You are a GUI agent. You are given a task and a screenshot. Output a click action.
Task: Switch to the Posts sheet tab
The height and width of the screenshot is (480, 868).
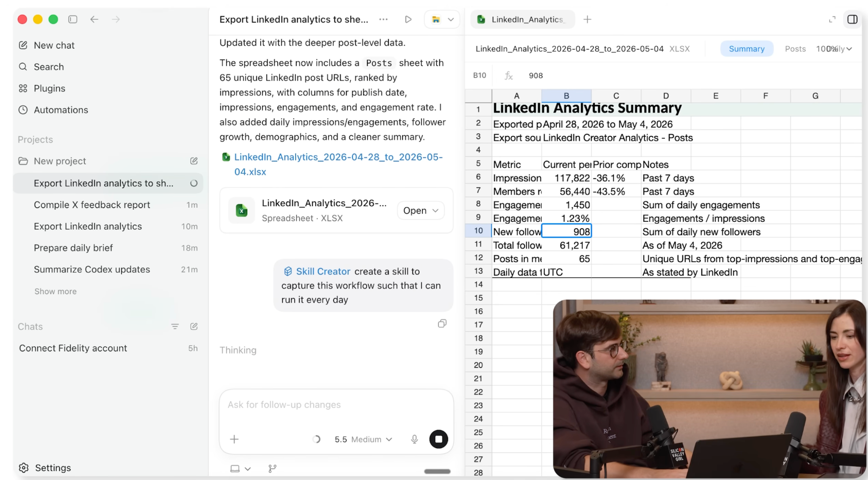795,49
